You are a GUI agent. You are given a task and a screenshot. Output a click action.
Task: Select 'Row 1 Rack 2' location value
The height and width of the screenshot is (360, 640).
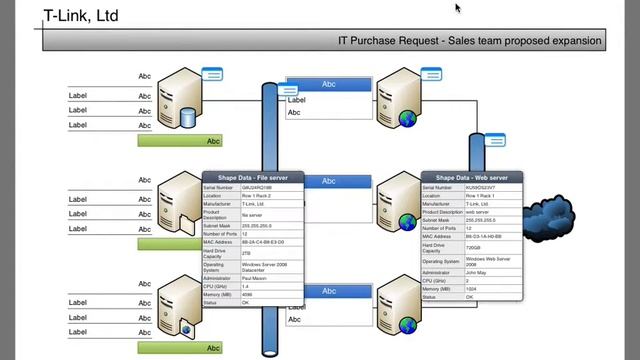256,196
